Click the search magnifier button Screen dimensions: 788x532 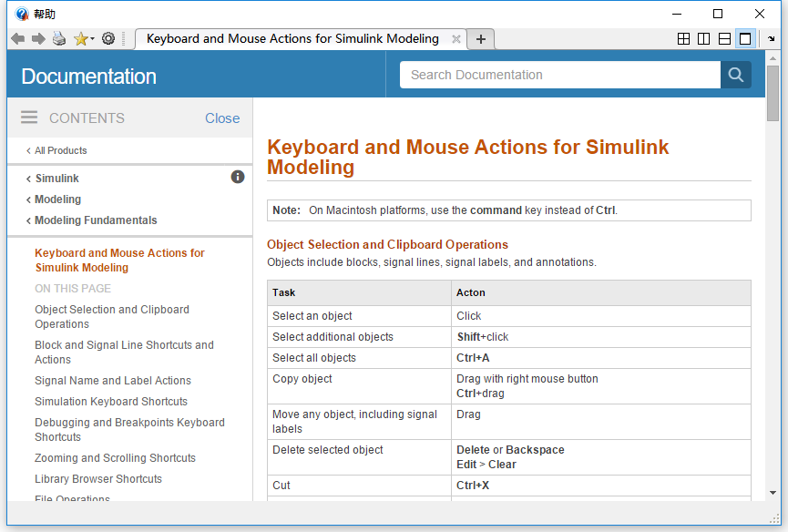tap(736, 75)
